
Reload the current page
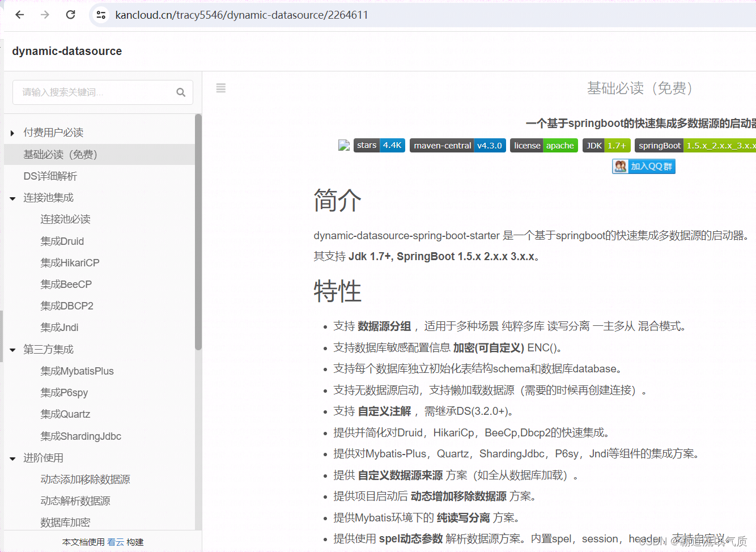tap(71, 15)
